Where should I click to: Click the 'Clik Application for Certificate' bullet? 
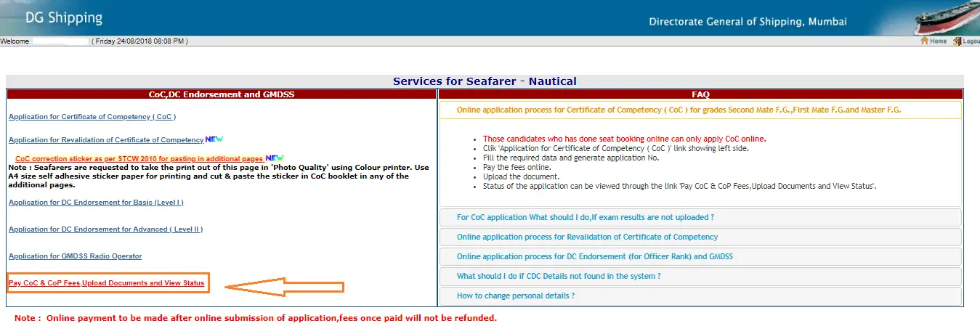(x=615, y=148)
